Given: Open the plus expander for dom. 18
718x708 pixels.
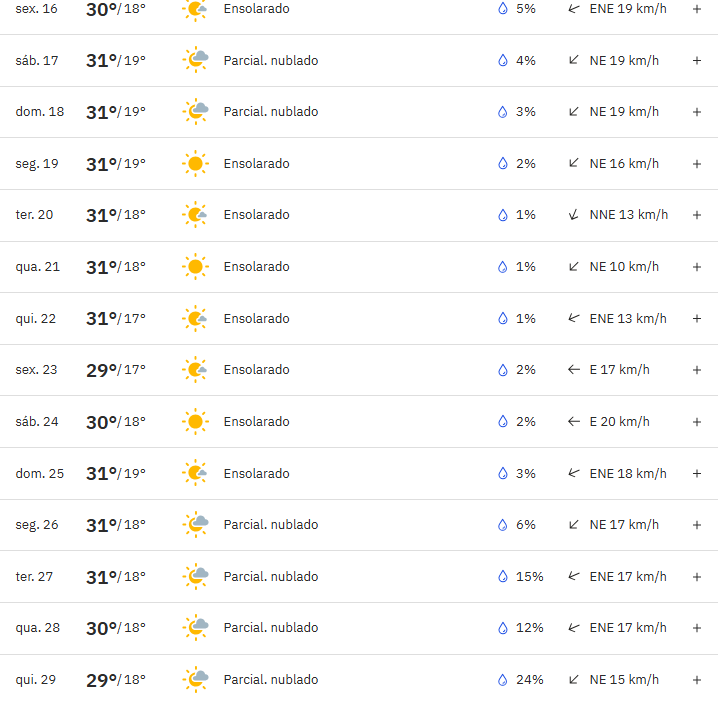Looking at the screenshot, I should (x=696, y=112).
